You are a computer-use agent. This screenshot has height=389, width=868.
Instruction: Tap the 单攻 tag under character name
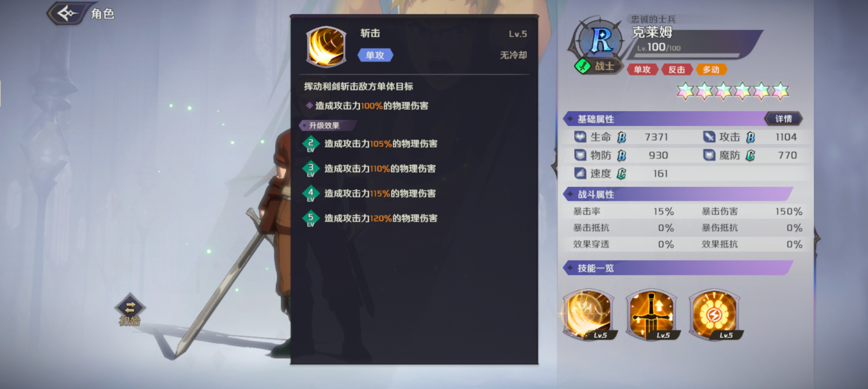(642, 69)
